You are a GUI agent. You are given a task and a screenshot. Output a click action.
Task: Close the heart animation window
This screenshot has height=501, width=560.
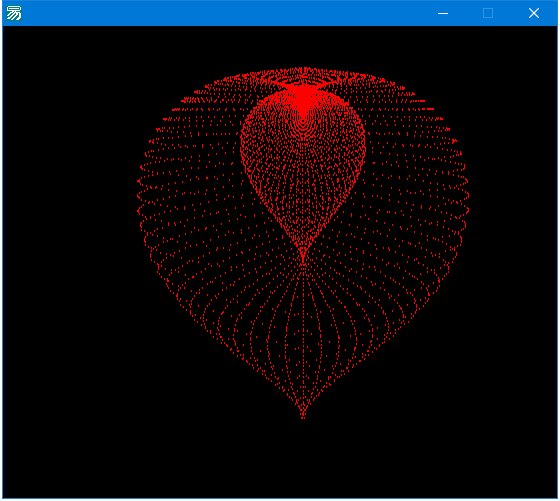coord(534,13)
